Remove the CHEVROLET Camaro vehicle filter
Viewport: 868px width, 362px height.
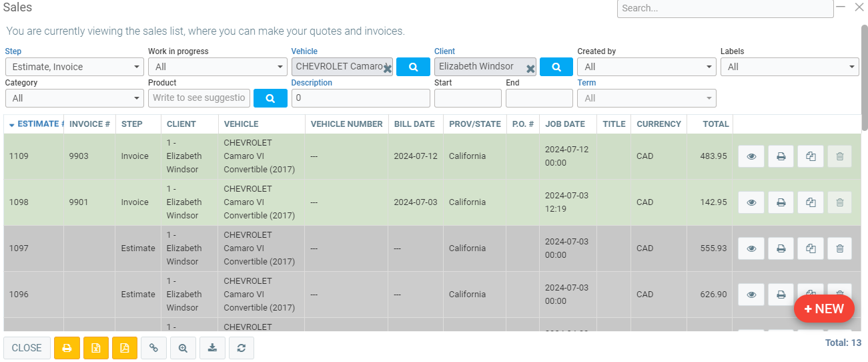tap(387, 68)
